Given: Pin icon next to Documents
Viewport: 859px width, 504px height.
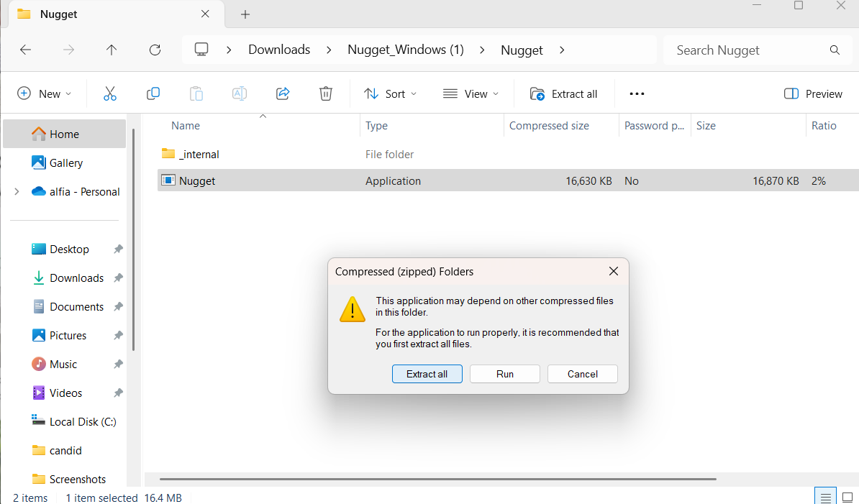Looking at the screenshot, I should [x=118, y=306].
